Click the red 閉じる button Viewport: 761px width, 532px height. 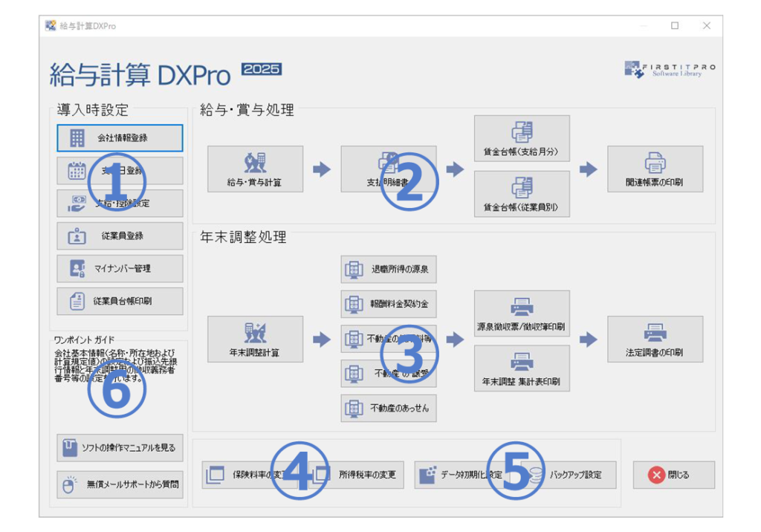pos(673,475)
